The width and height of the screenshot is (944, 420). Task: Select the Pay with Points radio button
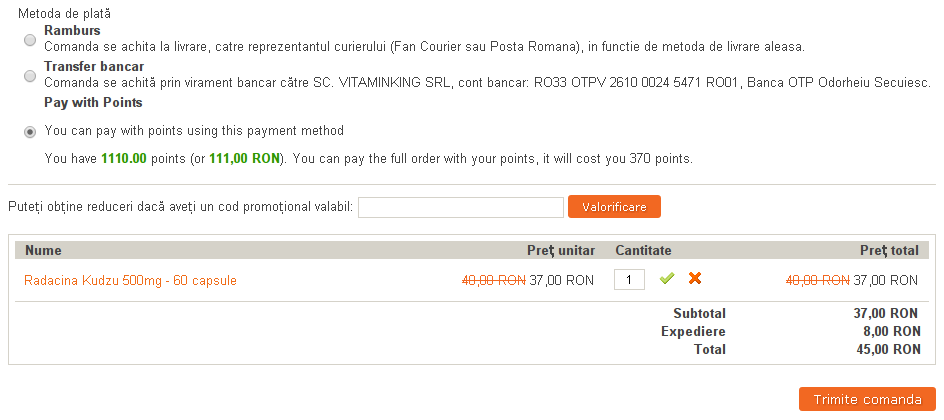[30, 131]
